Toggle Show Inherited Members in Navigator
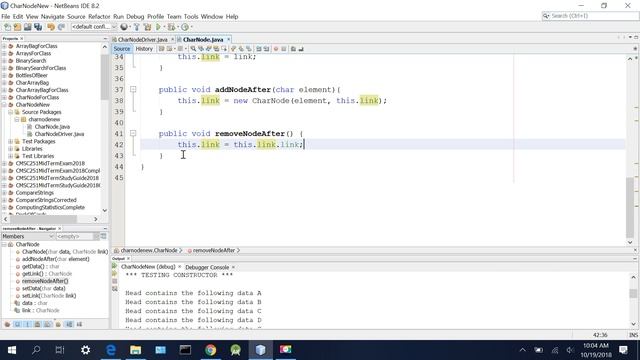 (x=7, y=324)
